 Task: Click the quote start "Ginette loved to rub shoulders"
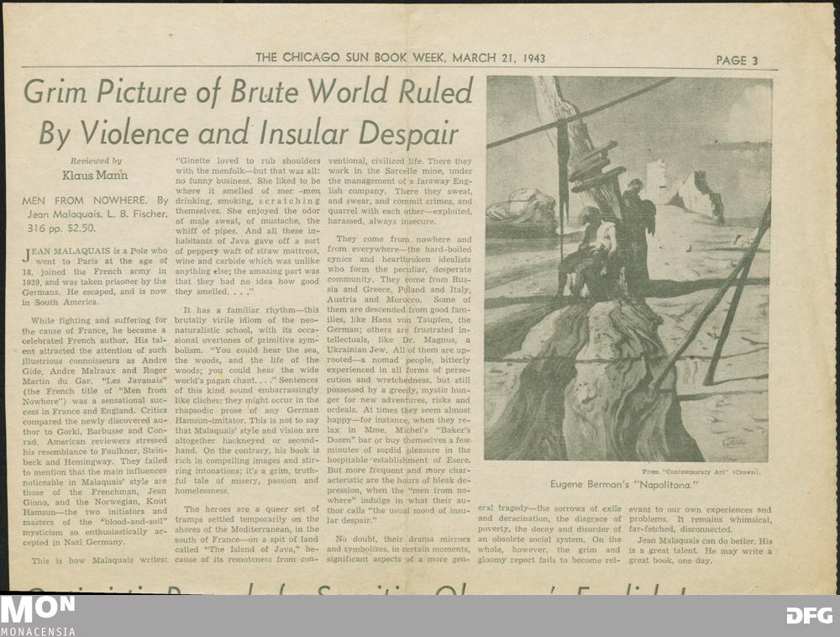[x=248, y=161]
